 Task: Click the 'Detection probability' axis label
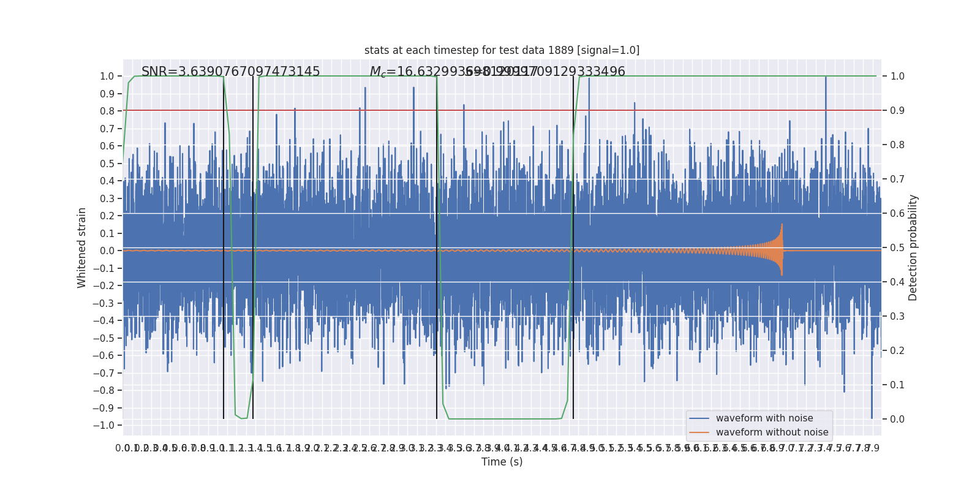click(913, 247)
